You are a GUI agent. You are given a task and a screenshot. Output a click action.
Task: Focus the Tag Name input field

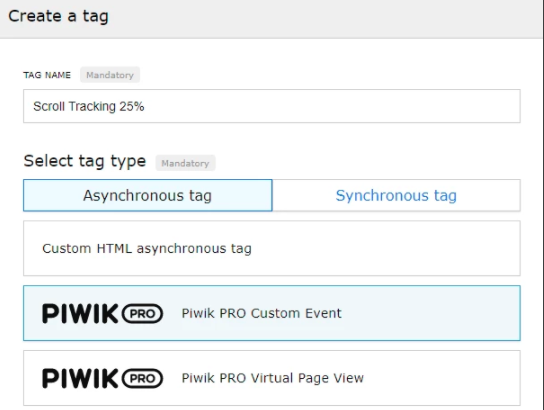pos(272,106)
